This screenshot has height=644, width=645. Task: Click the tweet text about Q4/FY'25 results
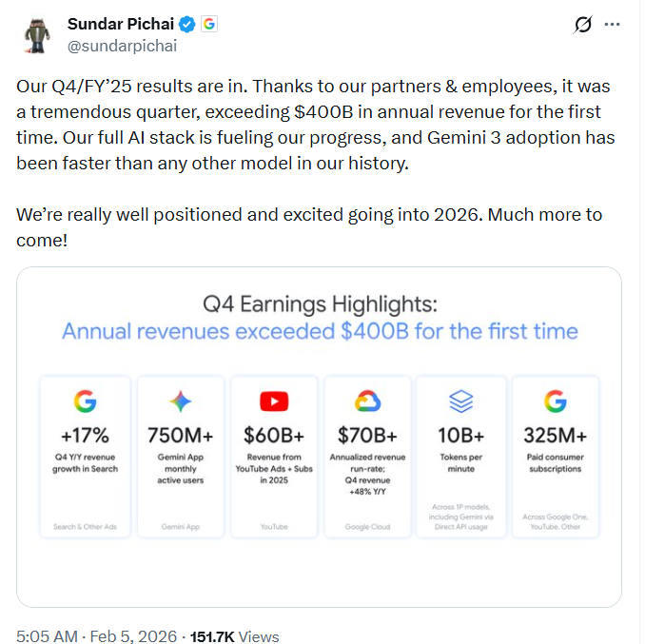(314, 124)
